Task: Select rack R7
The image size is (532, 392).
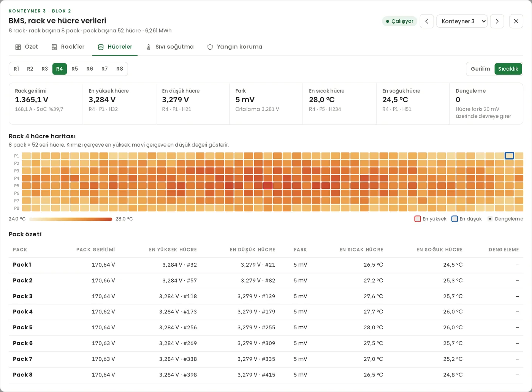Action: [x=104, y=69]
